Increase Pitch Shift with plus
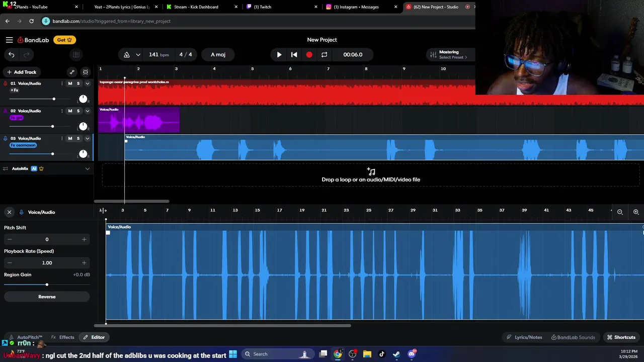The height and width of the screenshot is (362, 644). 84,239
